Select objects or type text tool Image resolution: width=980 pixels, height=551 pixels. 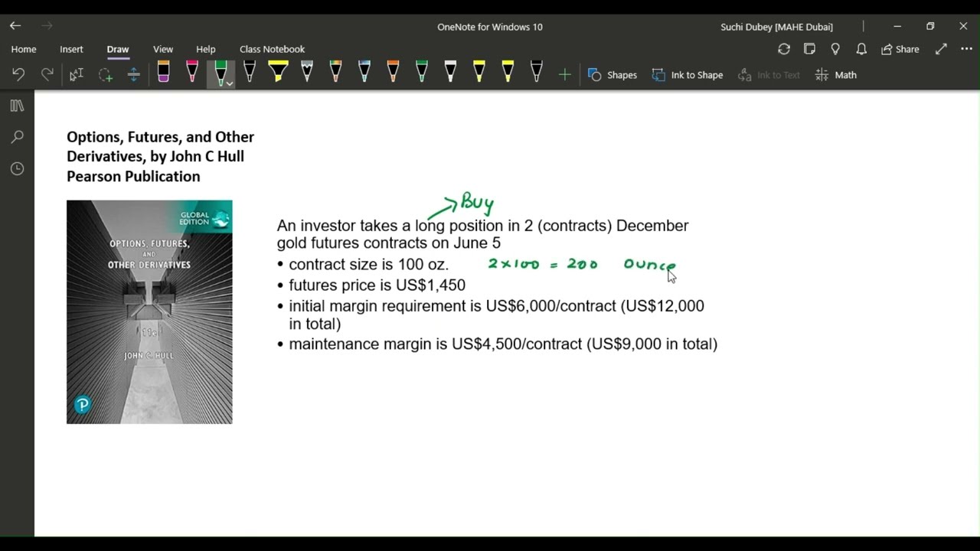click(76, 75)
